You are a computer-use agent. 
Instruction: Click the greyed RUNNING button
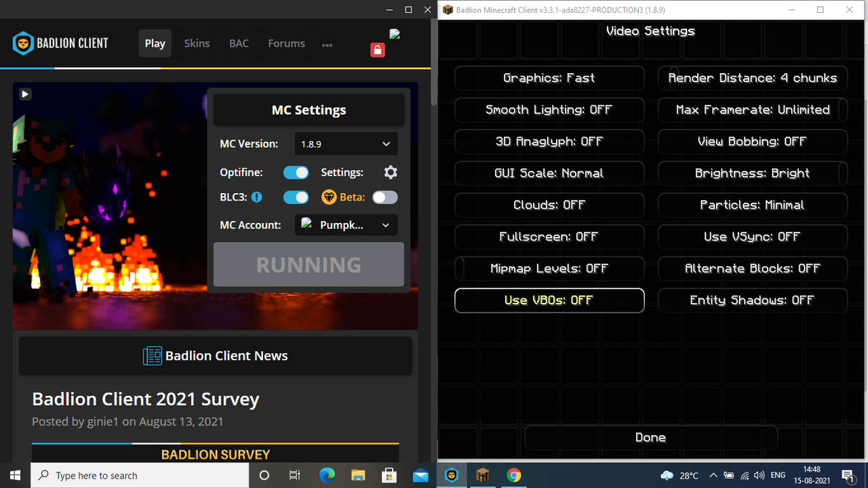tap(309, 264)
